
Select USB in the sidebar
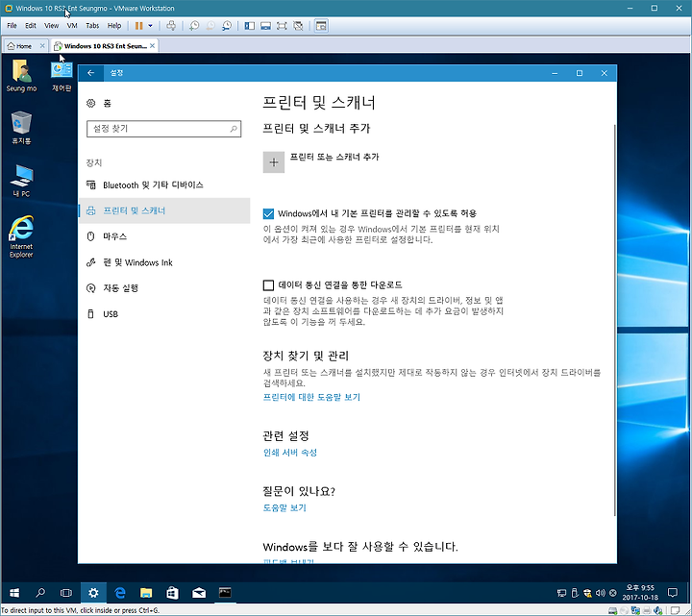(x=164, y=314)
